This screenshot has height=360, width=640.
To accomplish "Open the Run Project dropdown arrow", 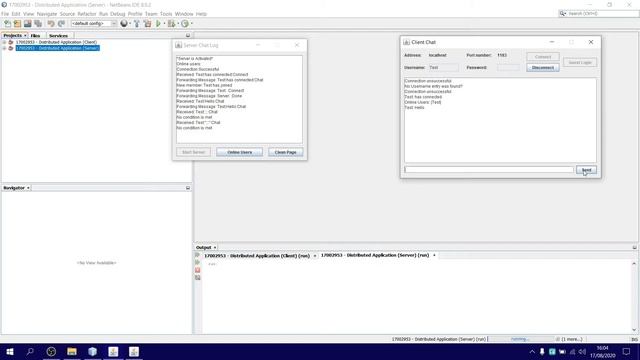I will (x=164, y=24).
